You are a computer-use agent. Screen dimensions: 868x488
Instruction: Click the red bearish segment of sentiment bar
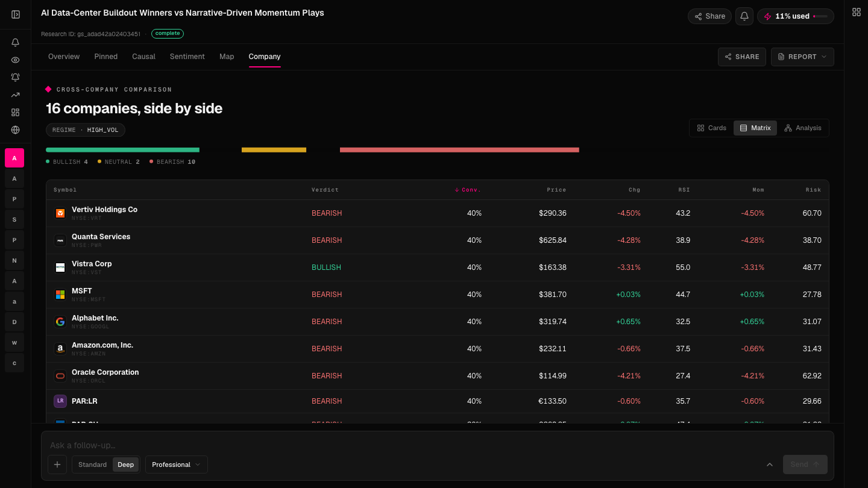(459, 150)
